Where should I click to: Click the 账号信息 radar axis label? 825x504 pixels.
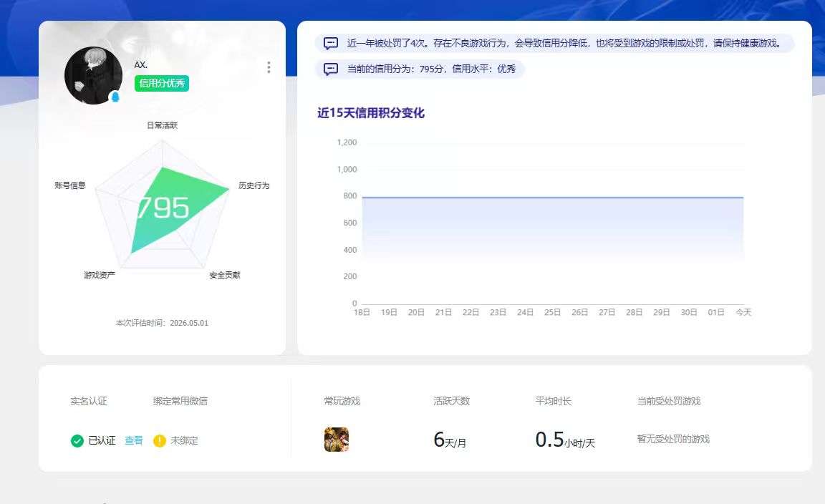(70, 185)
